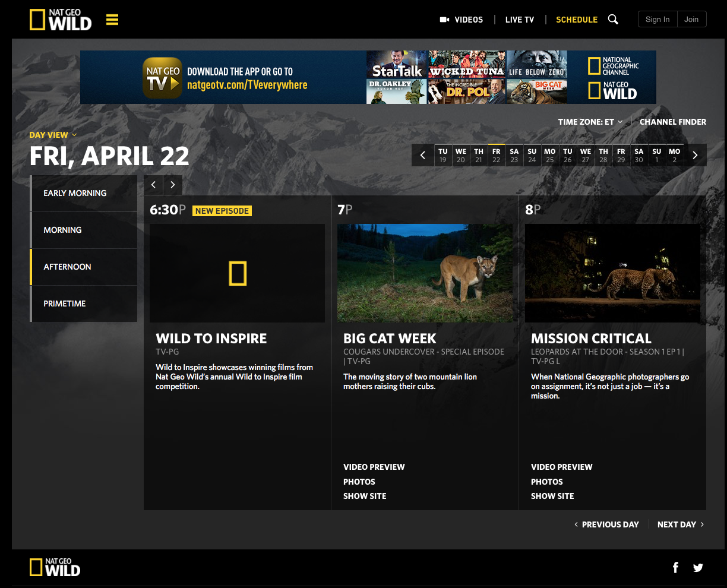
Task: Go to next week in date strip
Action: point(695,155)
